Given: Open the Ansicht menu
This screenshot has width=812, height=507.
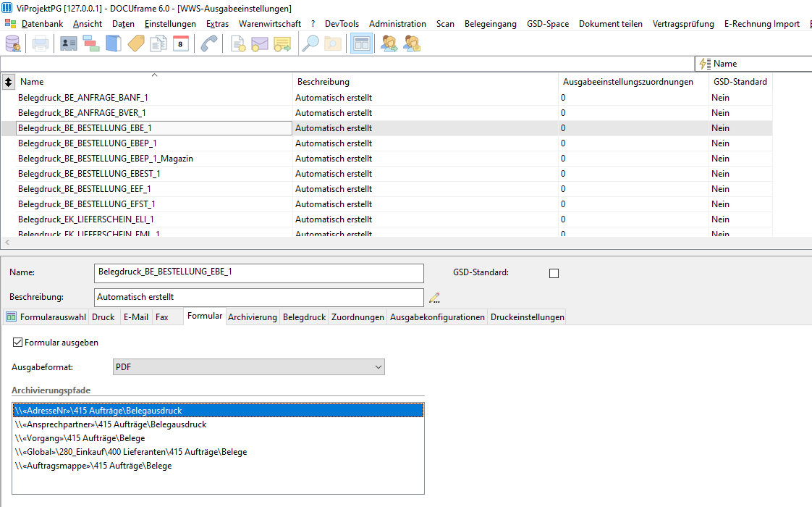Looking at the screenshot, I should click(x=88, y=24).
